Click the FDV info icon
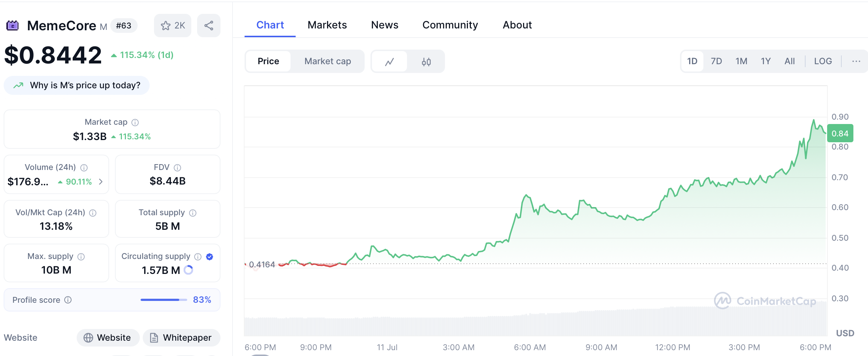The width and height of the screenshot is (868, 356). point(177,167)
